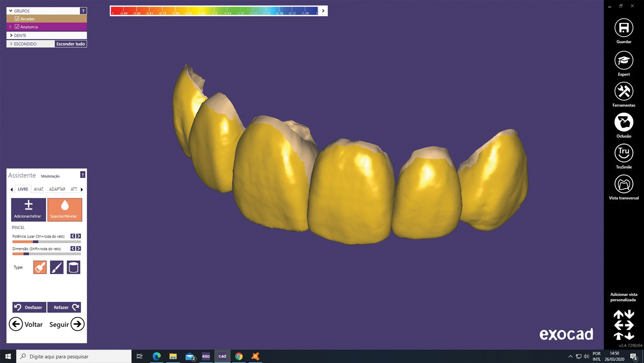The image size is (644, 363).
Task: Open the Oclusão tool
Action: [623, 122]
